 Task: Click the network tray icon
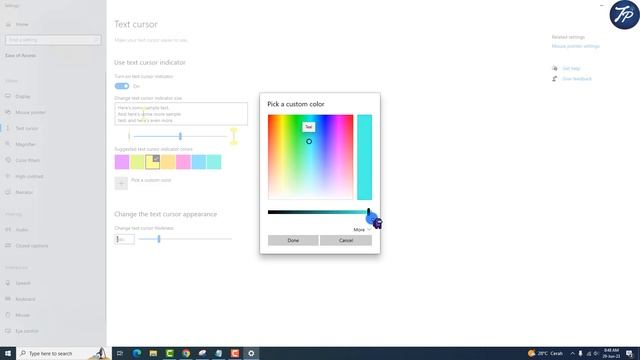[x=589, y=353]
